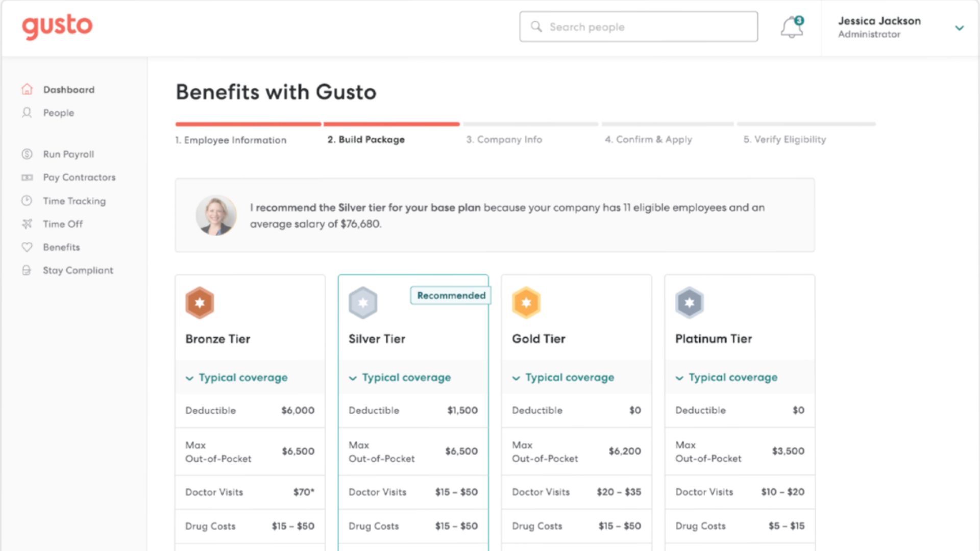Select the Bronze Tier badge icon
The width and height of the screenshot is (980, 551).
click(x=200, y=303)
